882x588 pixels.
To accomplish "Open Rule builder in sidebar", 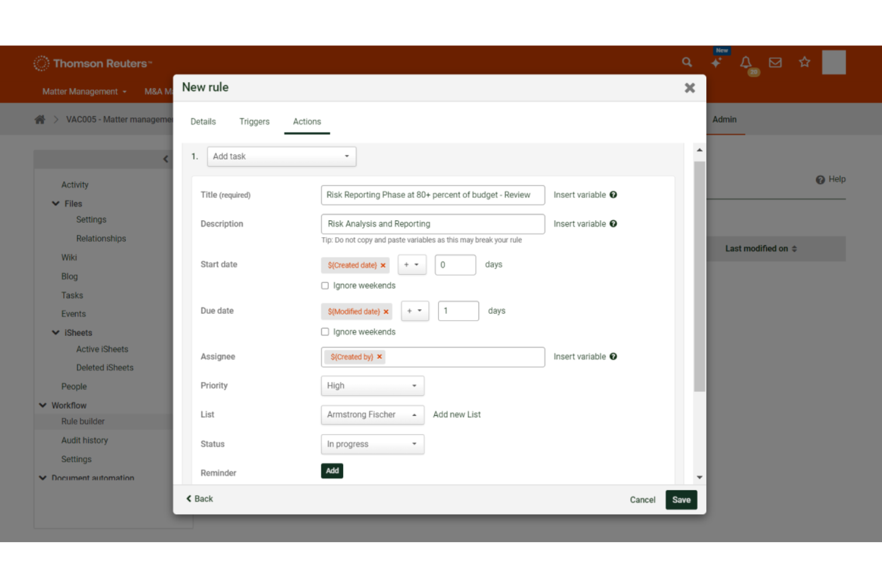I will (x=83, y=422).
